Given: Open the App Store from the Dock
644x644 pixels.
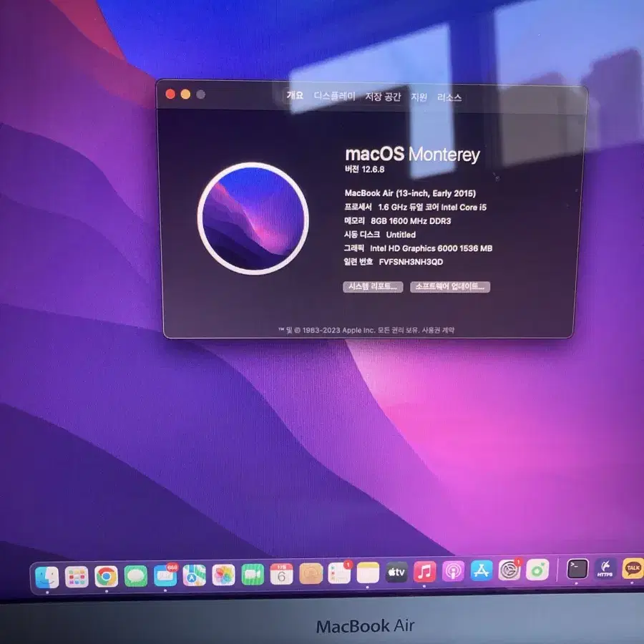Looking at the screenshot, I should (482, 570).
